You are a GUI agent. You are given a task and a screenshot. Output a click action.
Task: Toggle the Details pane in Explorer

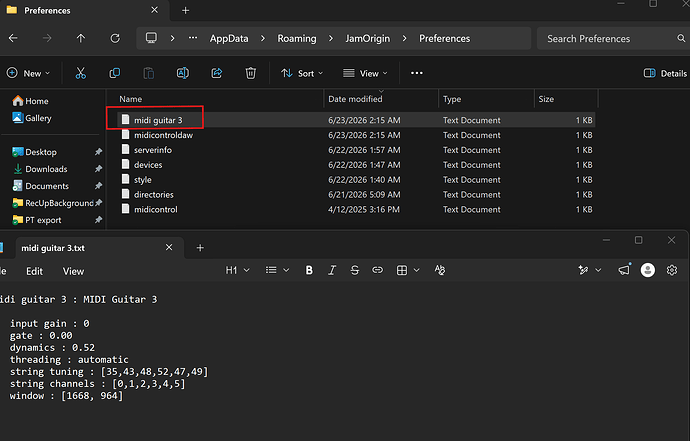[665, 74]
